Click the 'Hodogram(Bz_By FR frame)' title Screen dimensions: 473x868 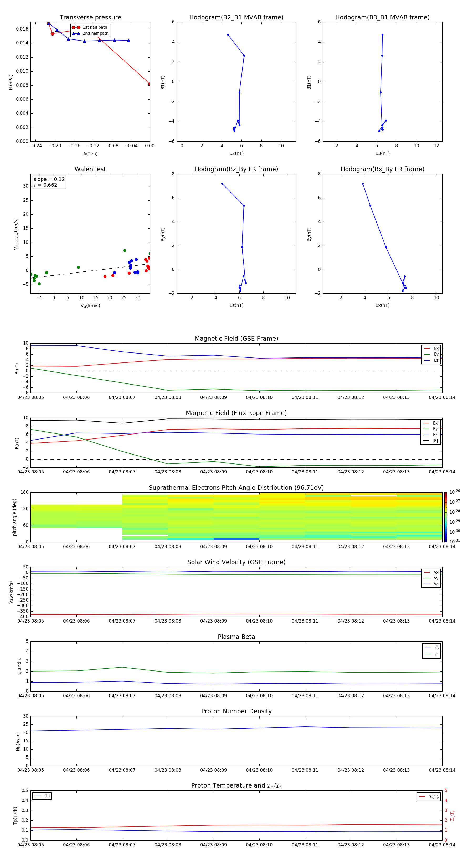236,169
